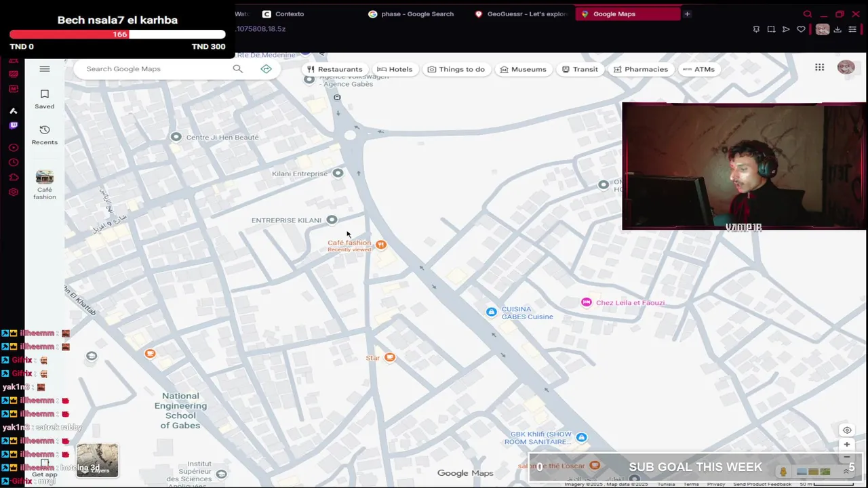868x488 pixels.
Task: Open the Recents panel
Action: (45, 135)
